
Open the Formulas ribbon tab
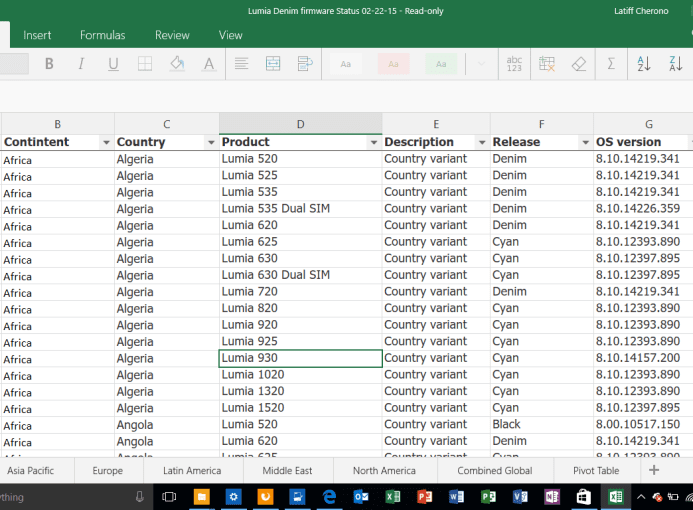click(x=103, y=35)
